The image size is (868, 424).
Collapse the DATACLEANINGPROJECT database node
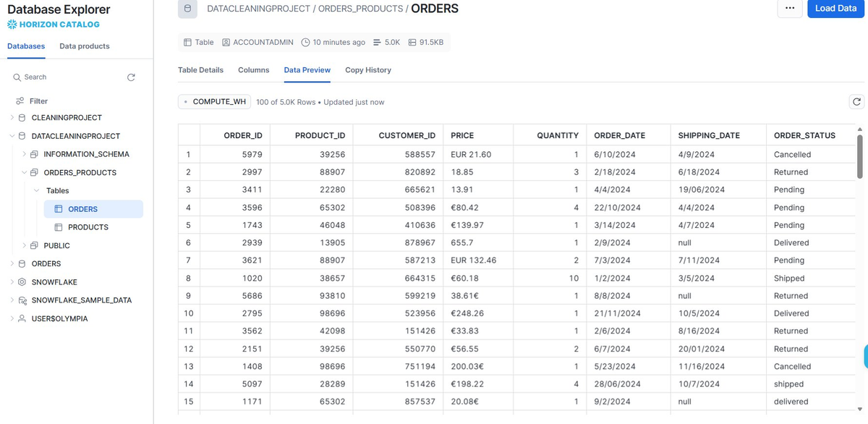click(12, 136)
